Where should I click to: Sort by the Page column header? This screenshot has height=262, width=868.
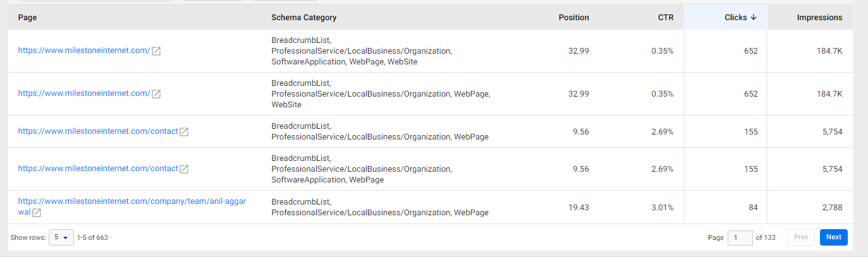click(x=27, y=18)
